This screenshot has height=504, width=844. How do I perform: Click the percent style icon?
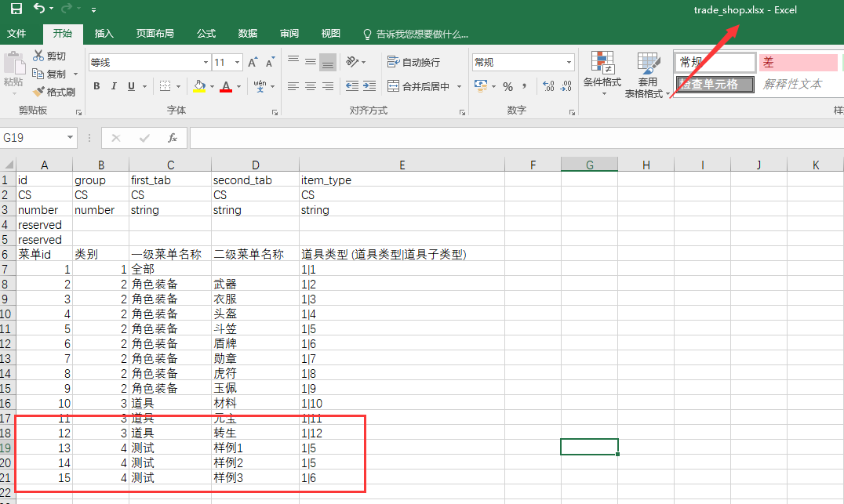[x=507, y=86]
